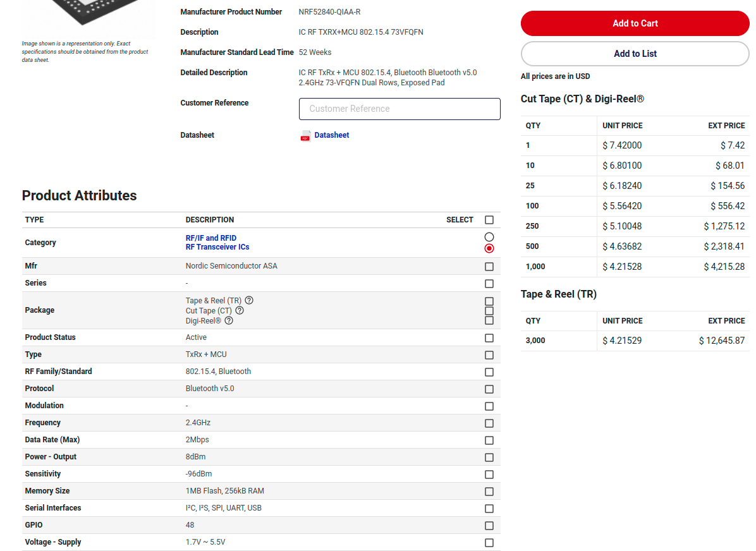Screen dimensions: 756x551
Task: Check the Type TxRx + MCU checkbox
Action: [489, 355]
